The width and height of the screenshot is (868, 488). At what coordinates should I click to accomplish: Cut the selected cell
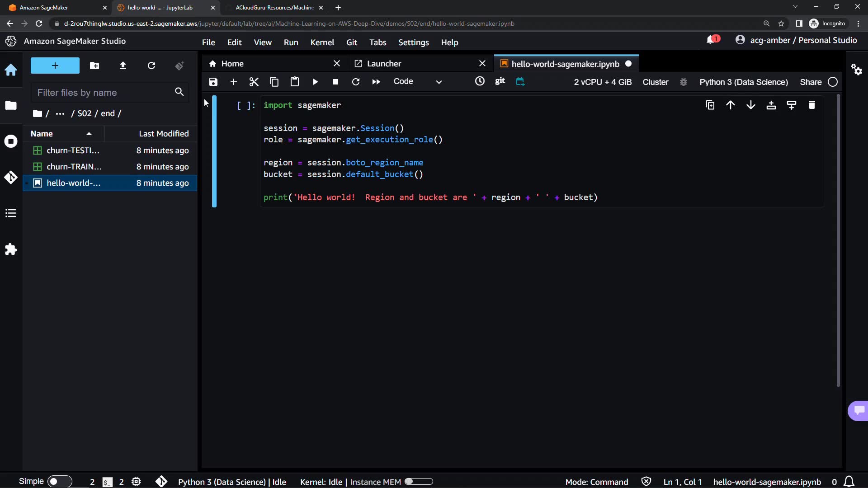(254, 82)
